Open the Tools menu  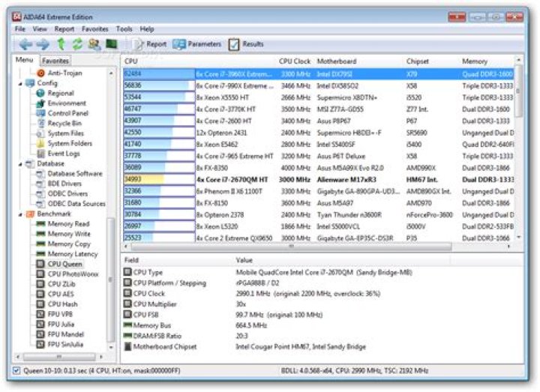[124, 28]
